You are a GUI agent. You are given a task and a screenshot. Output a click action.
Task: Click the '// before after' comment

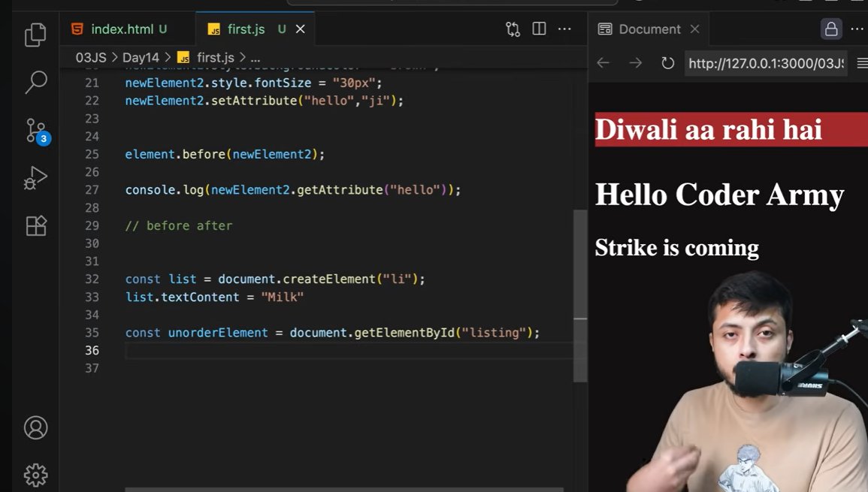point(179,226)
